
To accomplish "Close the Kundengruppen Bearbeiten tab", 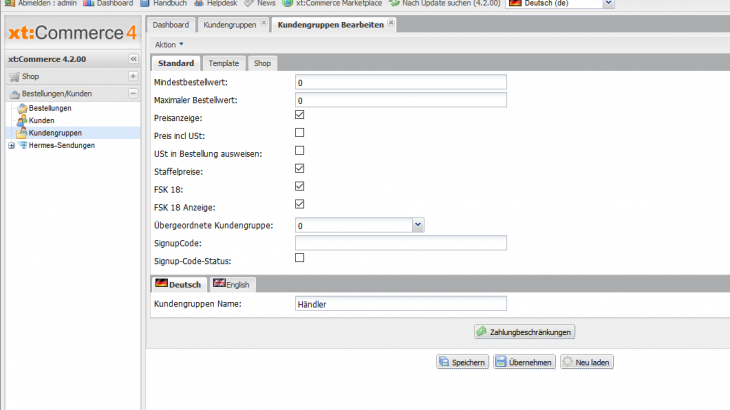I will 391,22.
